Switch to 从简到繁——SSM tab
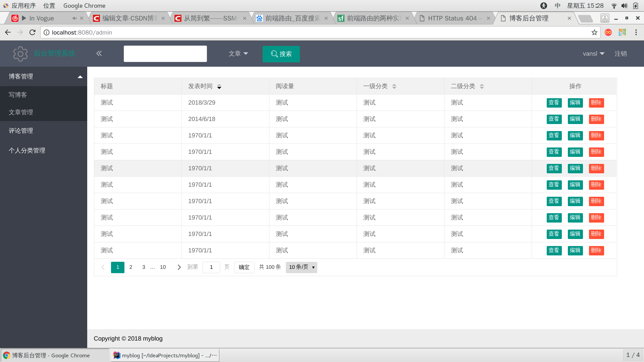644x362 pixels. pyautogui.click(x=211, y=18)
